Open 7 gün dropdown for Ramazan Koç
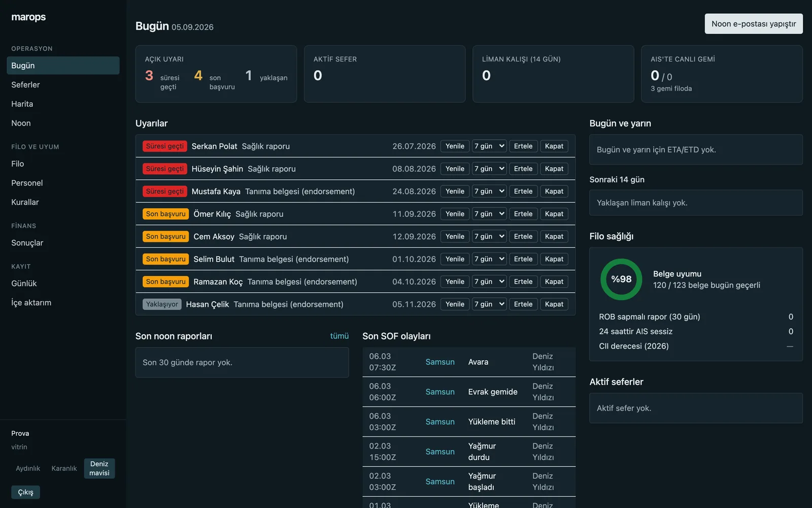 [490, 282]
